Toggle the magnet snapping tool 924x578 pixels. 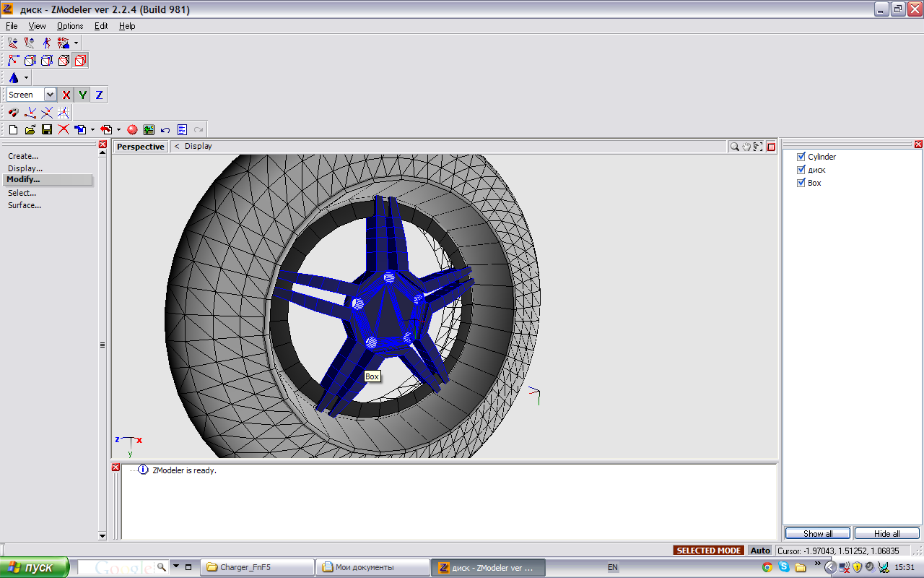(x=13, y=113)
